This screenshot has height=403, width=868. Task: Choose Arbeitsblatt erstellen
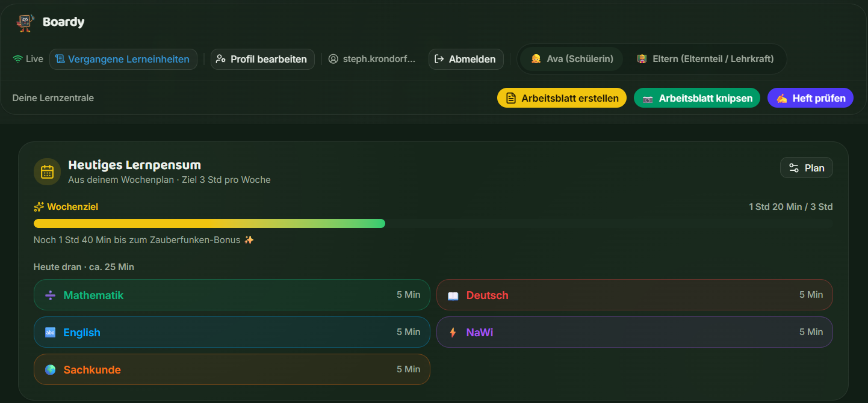tap(562, 98)
